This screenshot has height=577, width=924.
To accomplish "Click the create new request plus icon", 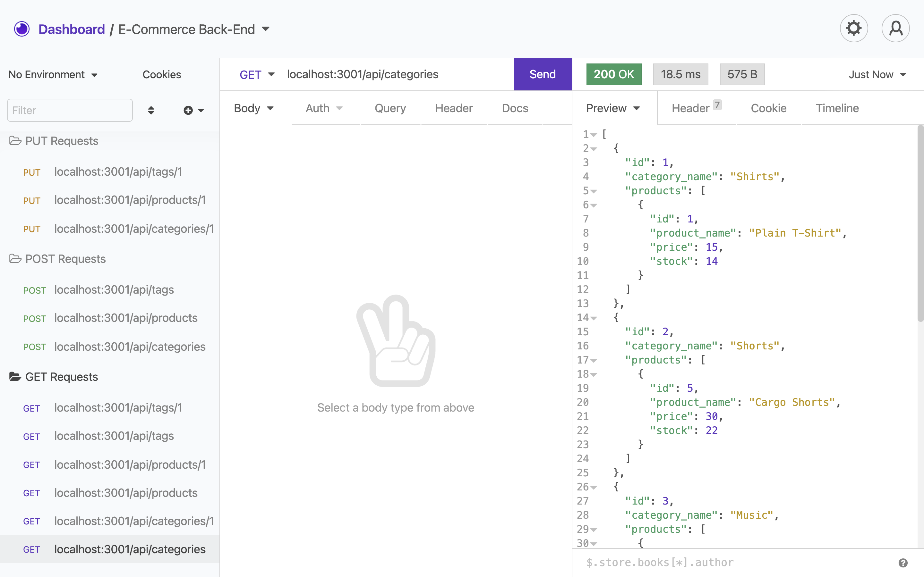I will click(188, 110).
